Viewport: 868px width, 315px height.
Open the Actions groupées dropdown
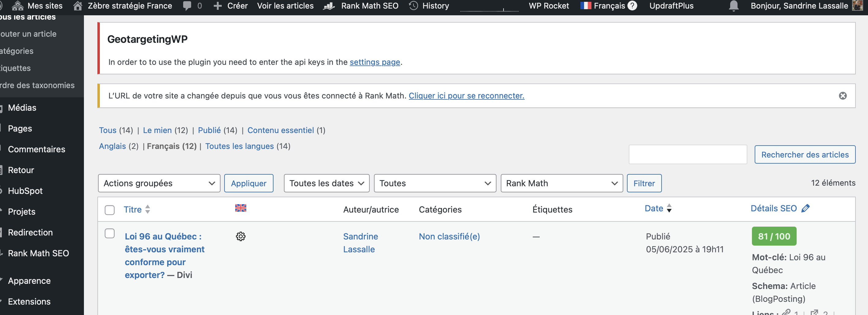pos(159,183)
